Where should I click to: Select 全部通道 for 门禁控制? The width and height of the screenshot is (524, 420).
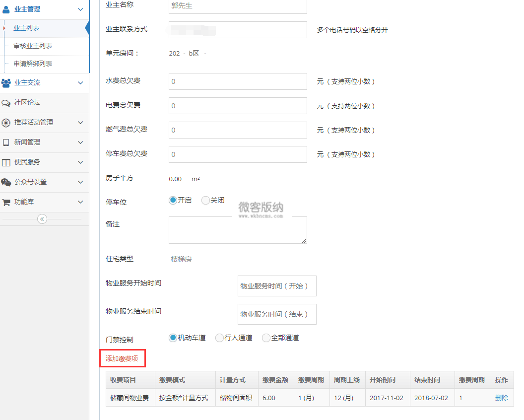click(x=266, y=338)
